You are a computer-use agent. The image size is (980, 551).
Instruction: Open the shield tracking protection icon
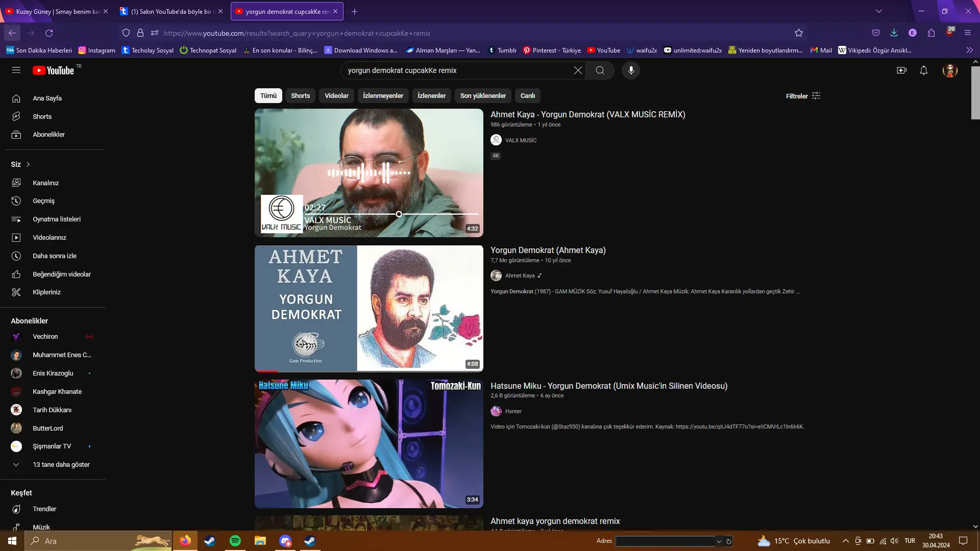coord(126,33)
